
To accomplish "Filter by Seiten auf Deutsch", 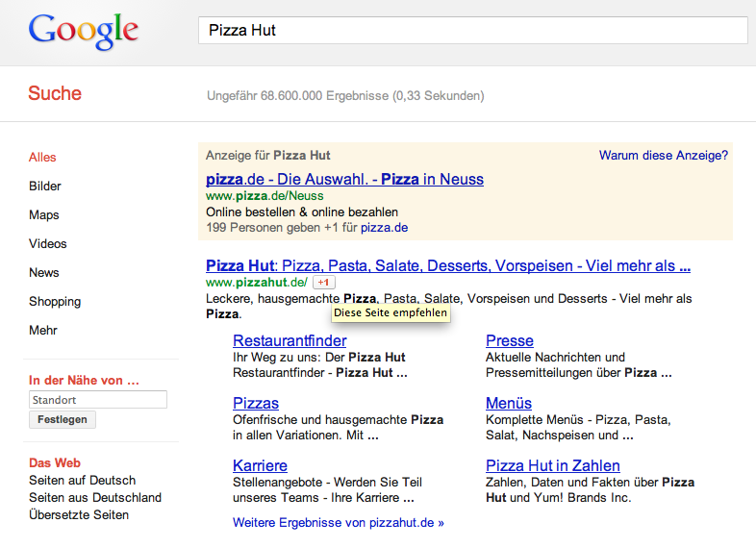I will pyautogui.click(x=82, y=481).
